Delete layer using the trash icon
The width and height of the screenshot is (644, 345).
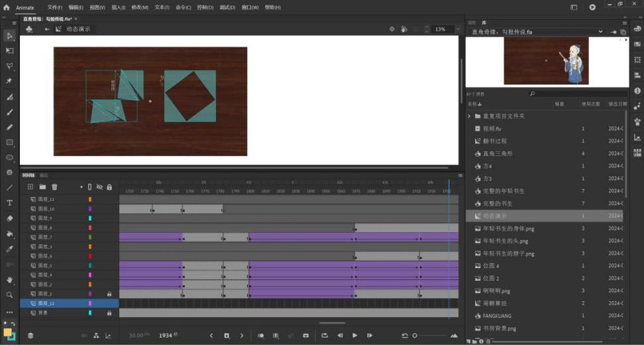point(54,187)
